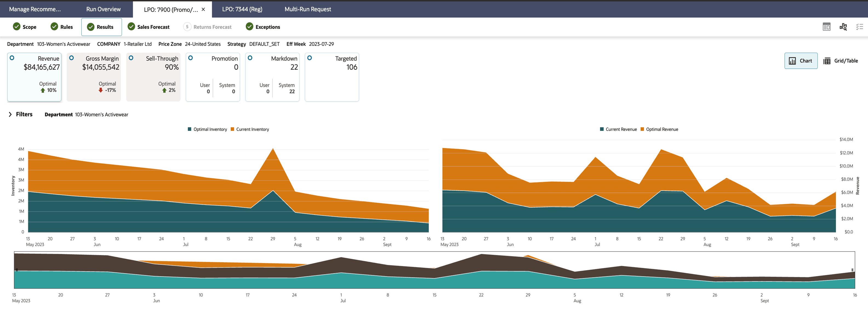Expand the Filters section chevron
868x316 pixels.
click(10, 115)
